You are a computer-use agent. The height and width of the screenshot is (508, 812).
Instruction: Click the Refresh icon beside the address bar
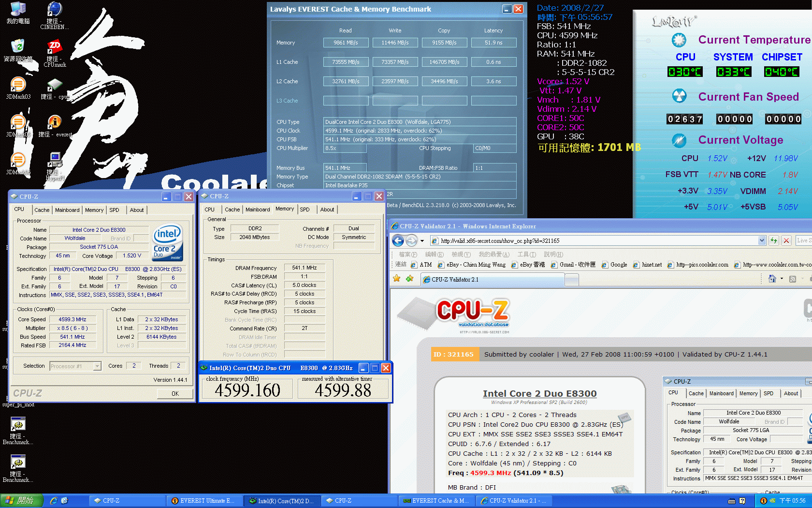click(774, 240)
